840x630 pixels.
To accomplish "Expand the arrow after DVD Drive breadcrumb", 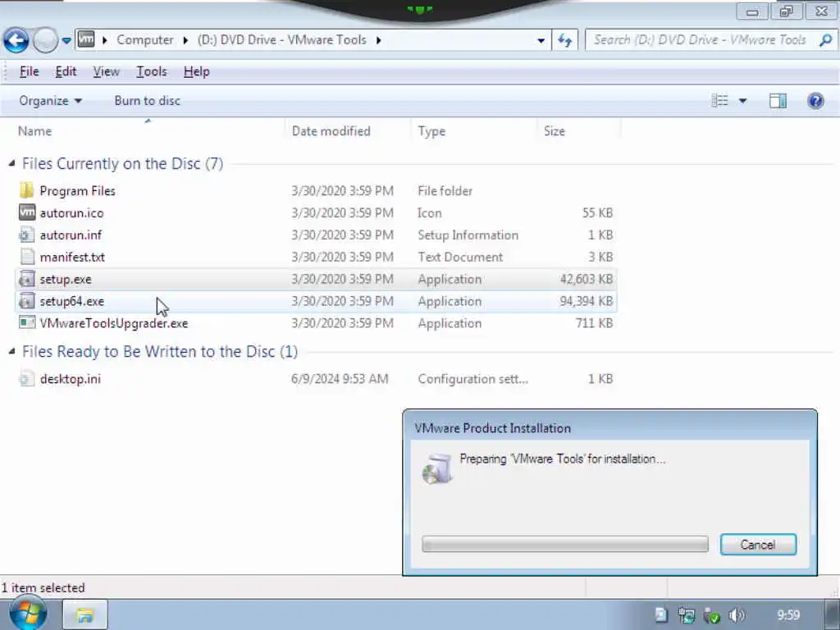I will pyautogui.click(x=379, y=40).
